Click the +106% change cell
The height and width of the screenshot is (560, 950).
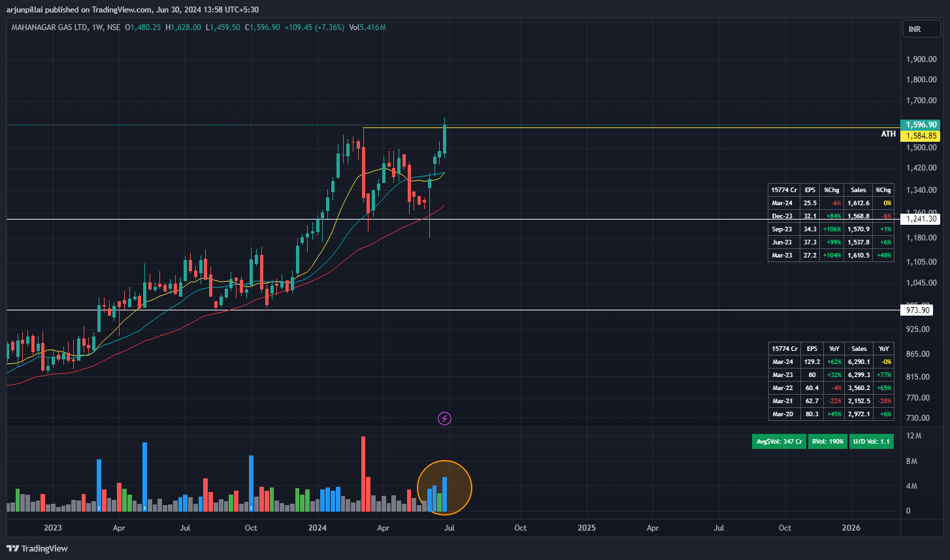click(831, 229)
